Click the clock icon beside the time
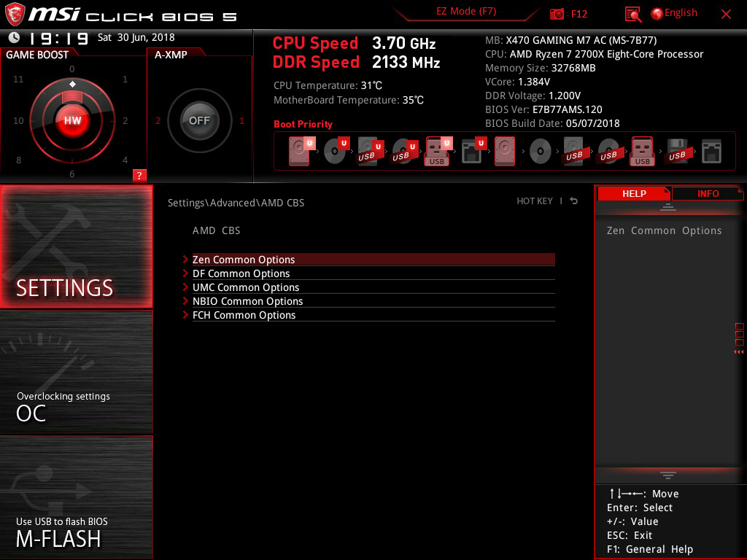 [15, 37]
